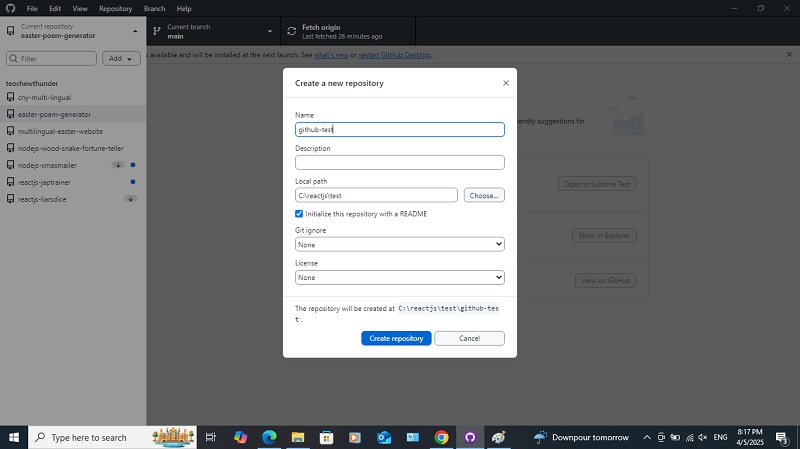Click the repository icon beside reactjs-liarsdice

click(x=10, y=198)
